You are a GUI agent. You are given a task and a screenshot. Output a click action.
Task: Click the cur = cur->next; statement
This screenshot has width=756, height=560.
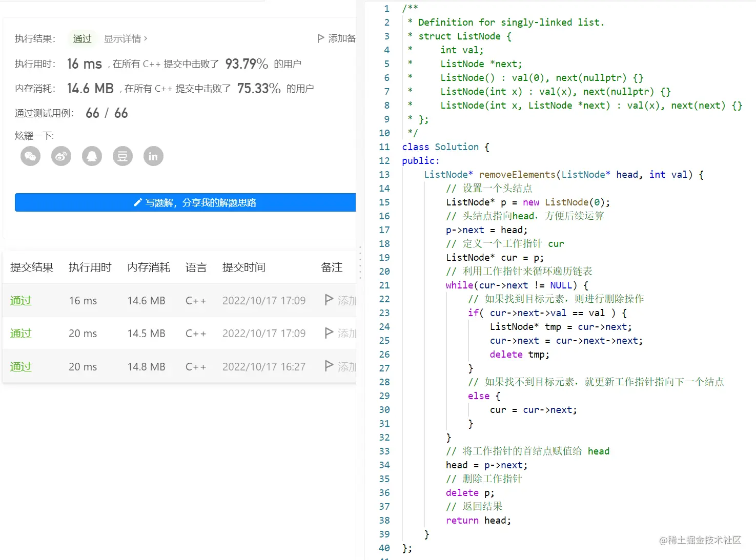[x=533, y=410]
